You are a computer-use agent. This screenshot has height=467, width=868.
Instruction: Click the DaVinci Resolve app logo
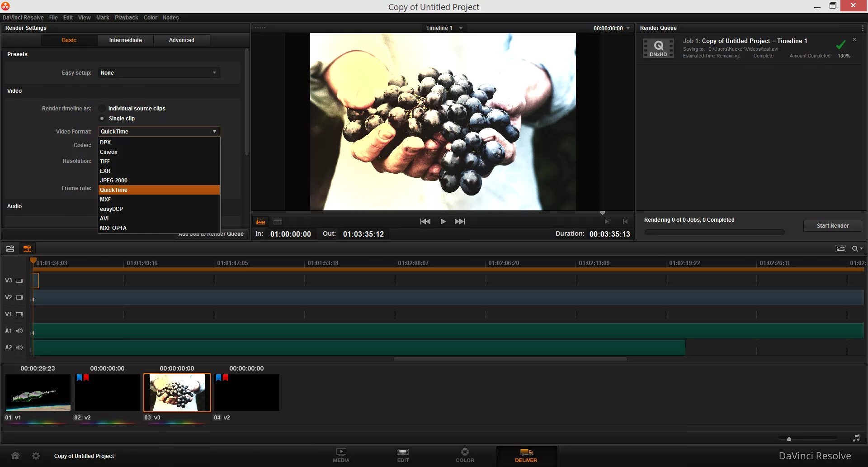coord(5,6)
